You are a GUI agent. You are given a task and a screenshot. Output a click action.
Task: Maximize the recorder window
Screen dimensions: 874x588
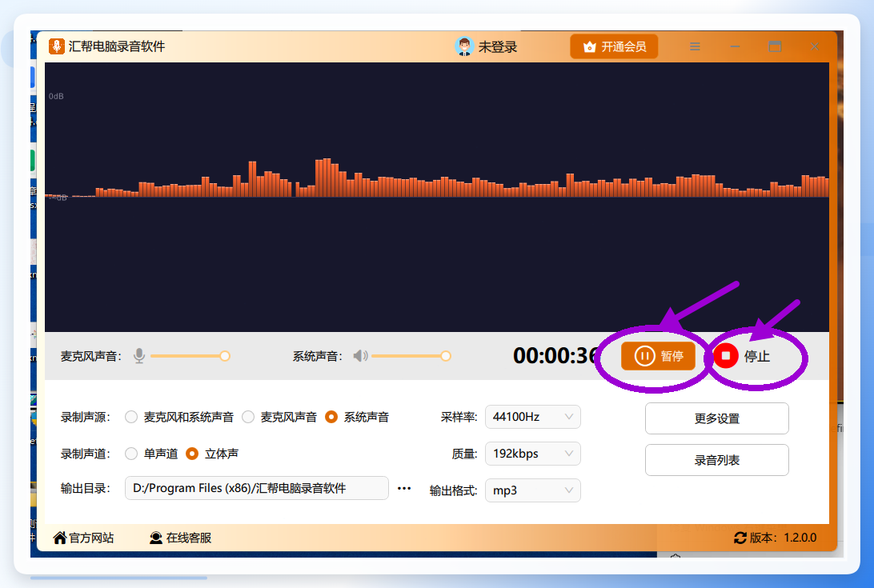pyautogui.click(x=775, y=47)
